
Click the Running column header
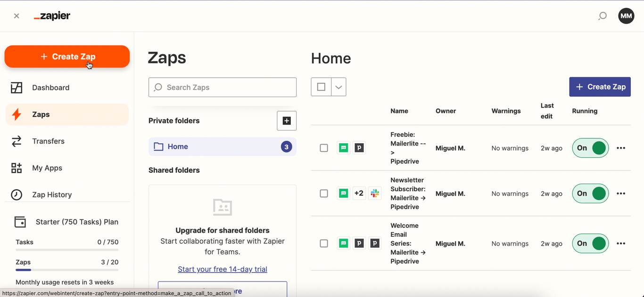585,111
